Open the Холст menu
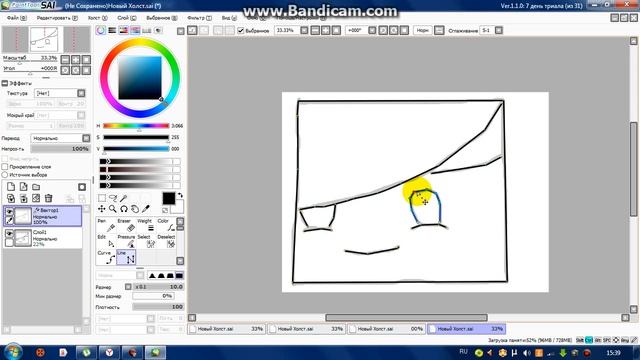 coord(97,18)
